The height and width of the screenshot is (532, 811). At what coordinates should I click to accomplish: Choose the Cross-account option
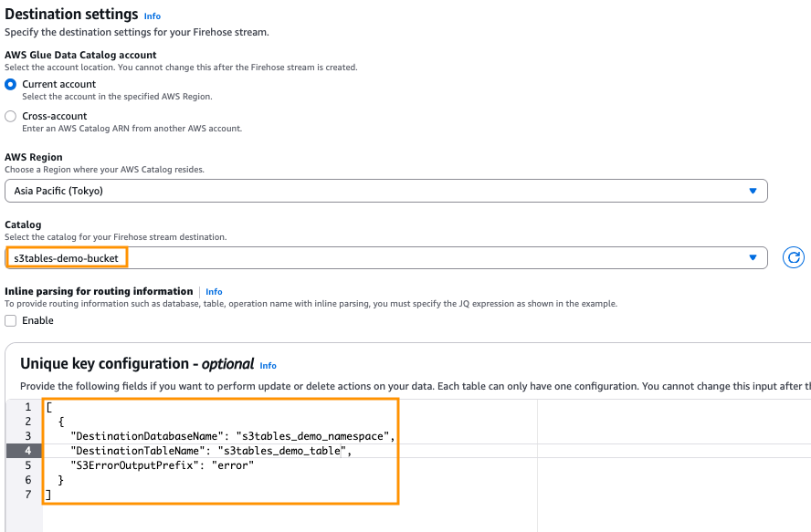tap(8, 116)
